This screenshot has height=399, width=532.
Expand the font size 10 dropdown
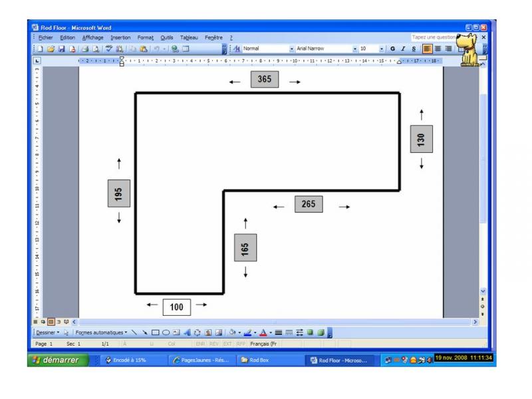pyautogui.click(x=381, y=49)
